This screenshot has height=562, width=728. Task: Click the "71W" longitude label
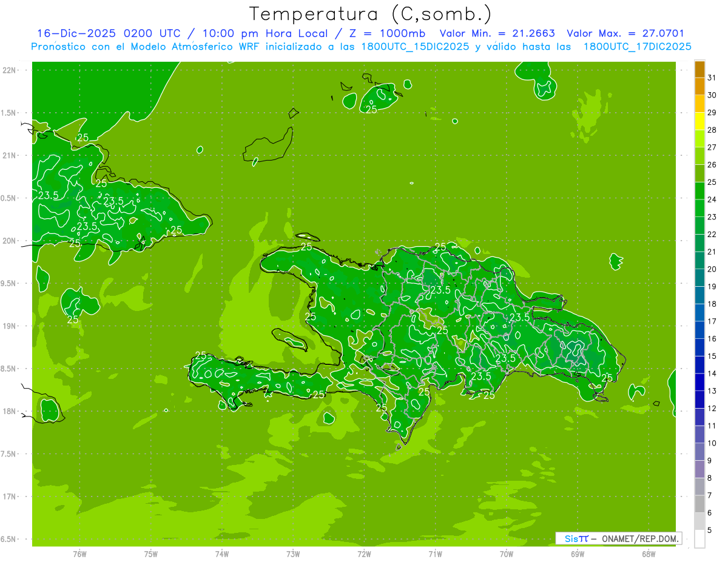tap(435, 554)
